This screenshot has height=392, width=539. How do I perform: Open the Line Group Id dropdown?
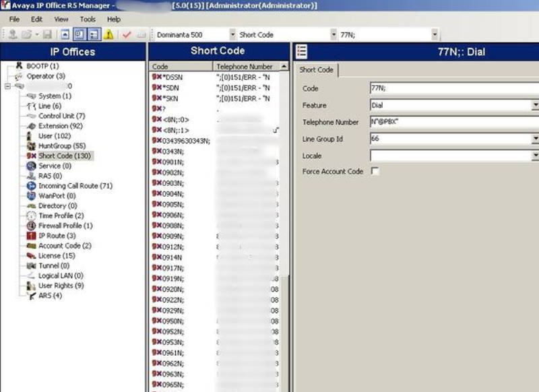[535, 139]
